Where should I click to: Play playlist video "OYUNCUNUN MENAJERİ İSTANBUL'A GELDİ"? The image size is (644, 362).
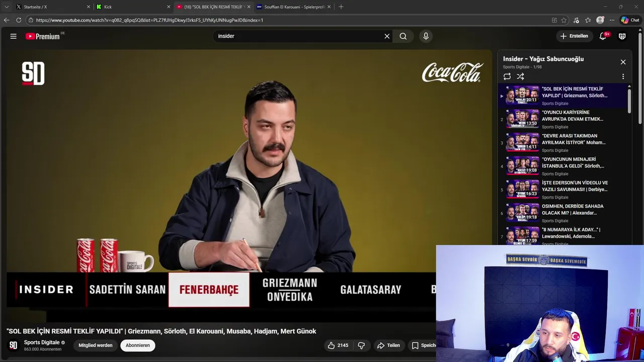563,166
